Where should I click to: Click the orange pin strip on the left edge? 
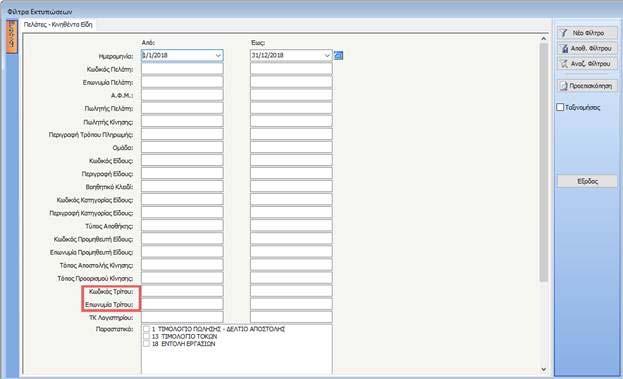(12, 37)
